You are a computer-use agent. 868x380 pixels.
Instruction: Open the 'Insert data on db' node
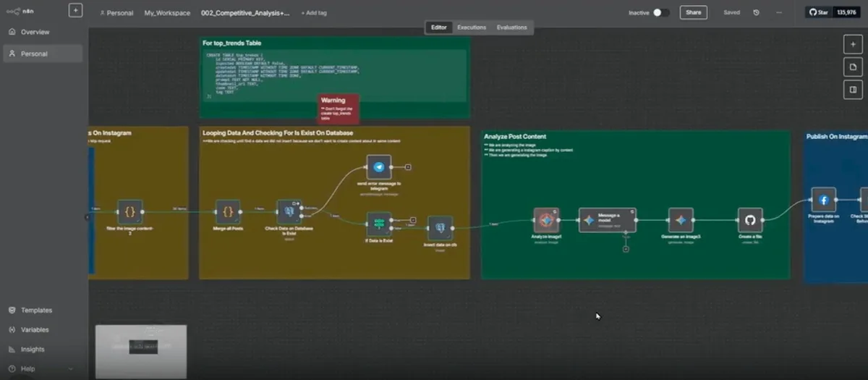click(x=440, y=228)
